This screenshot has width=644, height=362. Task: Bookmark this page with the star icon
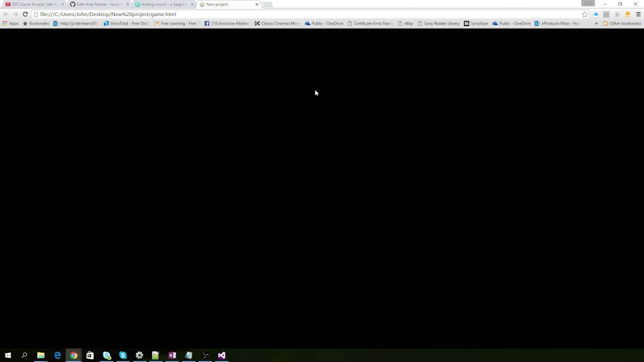(x=585, y=14)
